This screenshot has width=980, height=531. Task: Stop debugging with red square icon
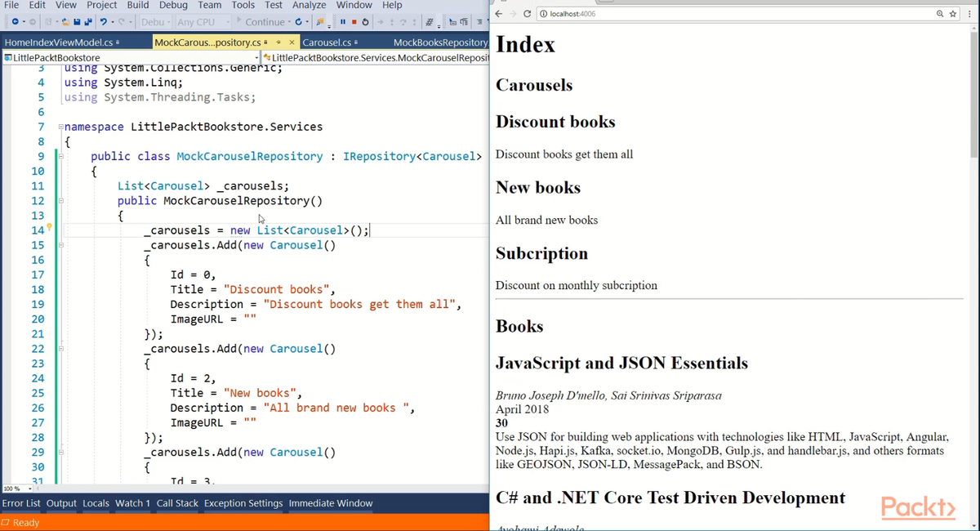(x=354, y=22)
